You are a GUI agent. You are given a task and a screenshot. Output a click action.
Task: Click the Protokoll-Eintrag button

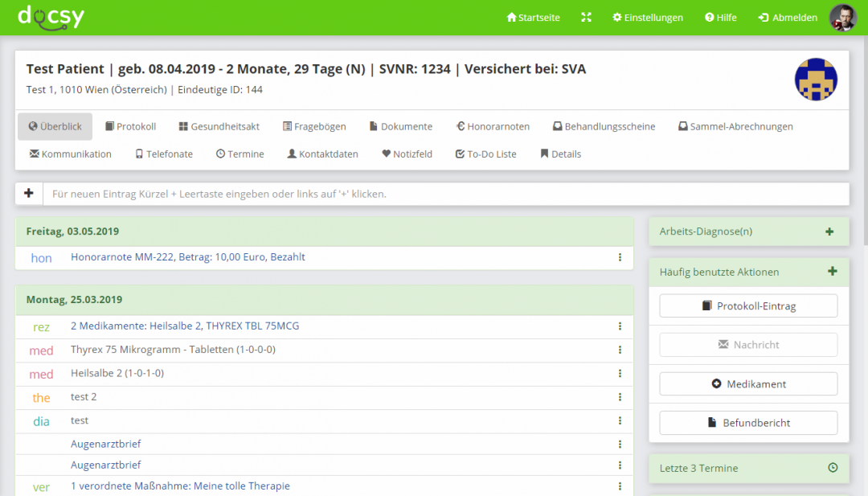pyautogui.click(x=748, y=306)
